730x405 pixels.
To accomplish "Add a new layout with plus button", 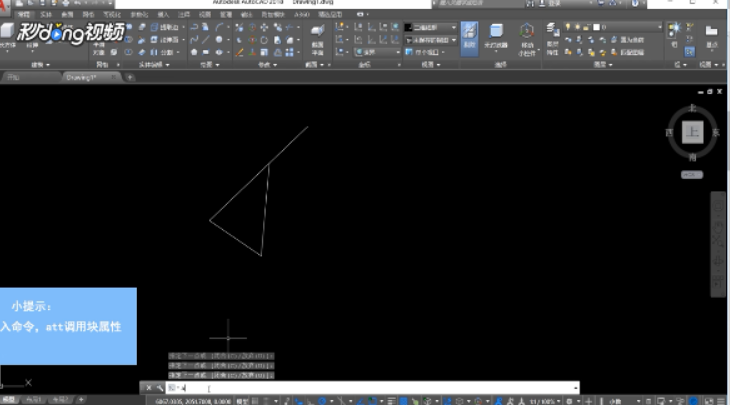I will [81, 399].
